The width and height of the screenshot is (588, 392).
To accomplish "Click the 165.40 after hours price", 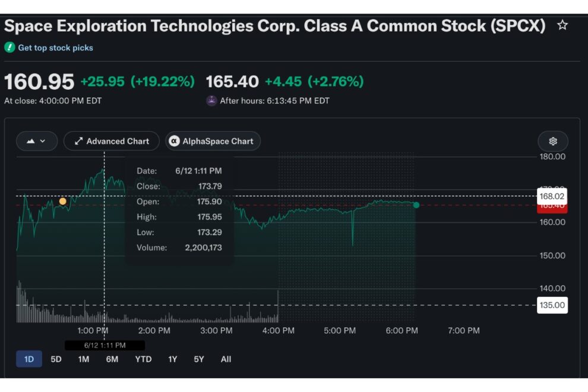I will (x=232, y=81).
